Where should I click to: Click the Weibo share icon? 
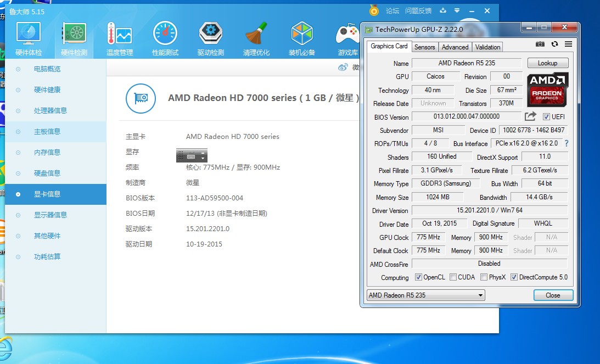[343, 68]
